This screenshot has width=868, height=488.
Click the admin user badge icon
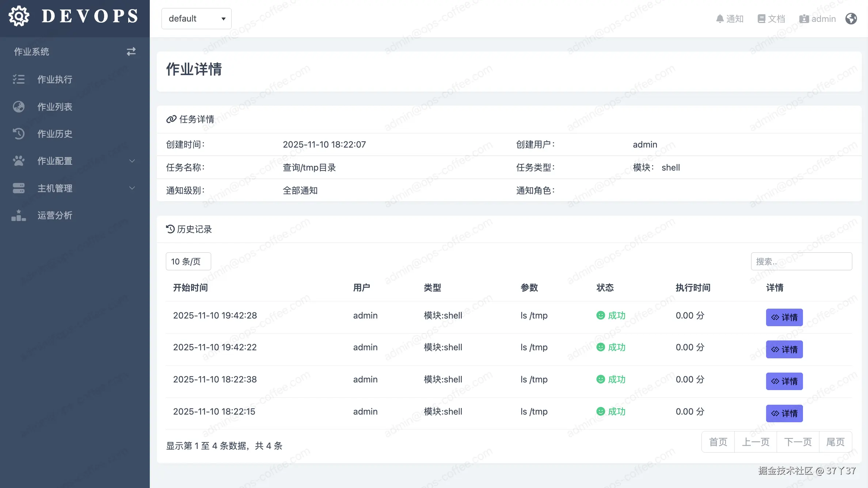(x=804, y=19)
